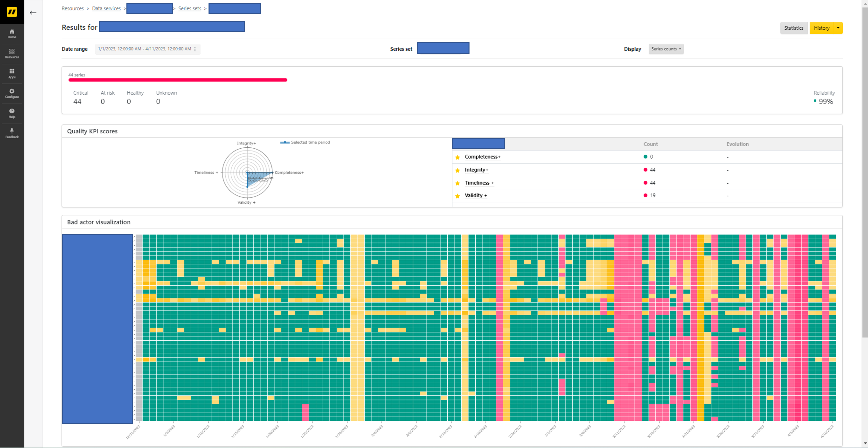
Task: Click the red series progress bar
Action: pos(178,80)
